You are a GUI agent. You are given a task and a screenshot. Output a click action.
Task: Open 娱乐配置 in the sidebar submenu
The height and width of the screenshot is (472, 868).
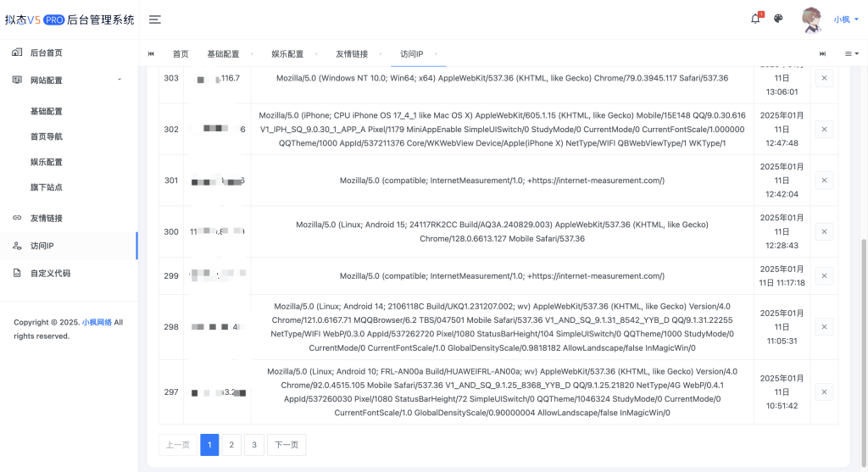(x=47, y=162)
